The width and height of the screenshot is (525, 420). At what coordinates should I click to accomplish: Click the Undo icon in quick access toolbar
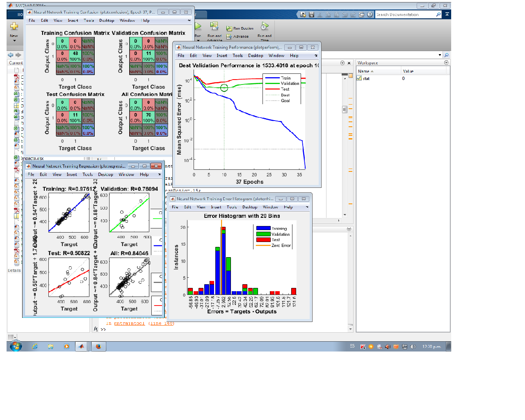point(345,14)
